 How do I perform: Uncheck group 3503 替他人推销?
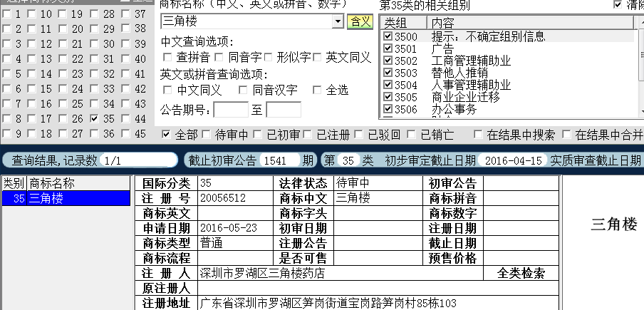pyautogui.click(x=388, y=73)
